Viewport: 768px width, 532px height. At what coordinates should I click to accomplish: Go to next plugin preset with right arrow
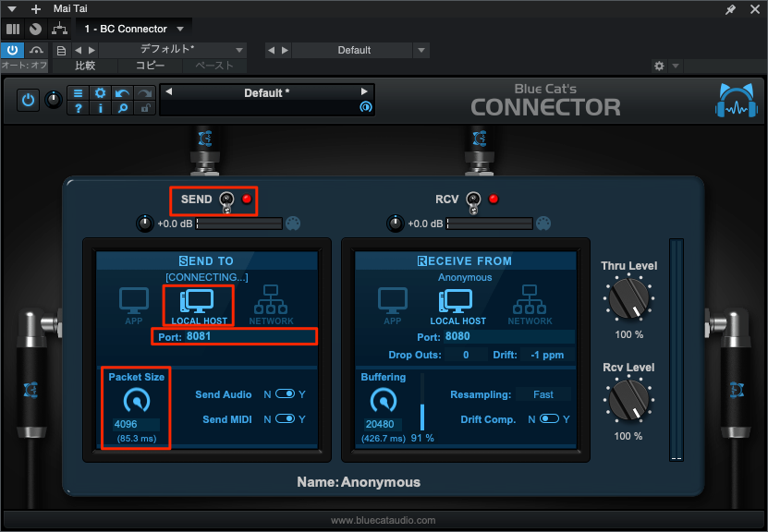tap(364, 91)
